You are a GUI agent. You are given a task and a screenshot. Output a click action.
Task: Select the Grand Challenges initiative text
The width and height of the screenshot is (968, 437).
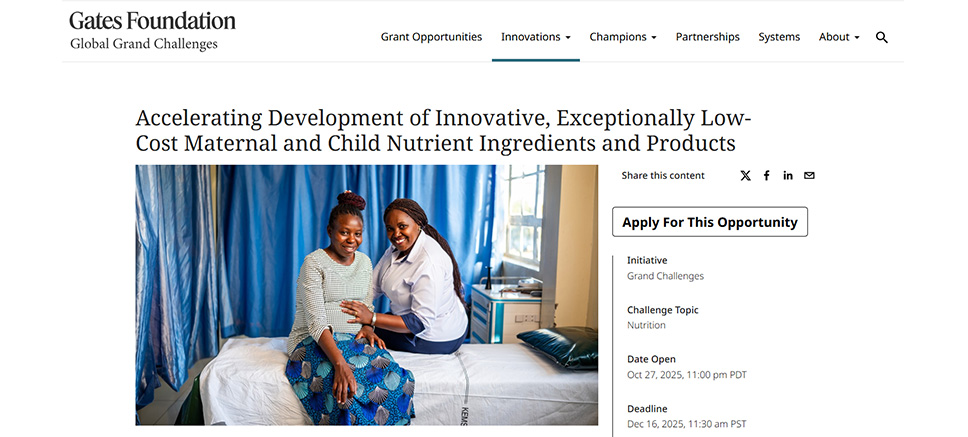(665, 276)
